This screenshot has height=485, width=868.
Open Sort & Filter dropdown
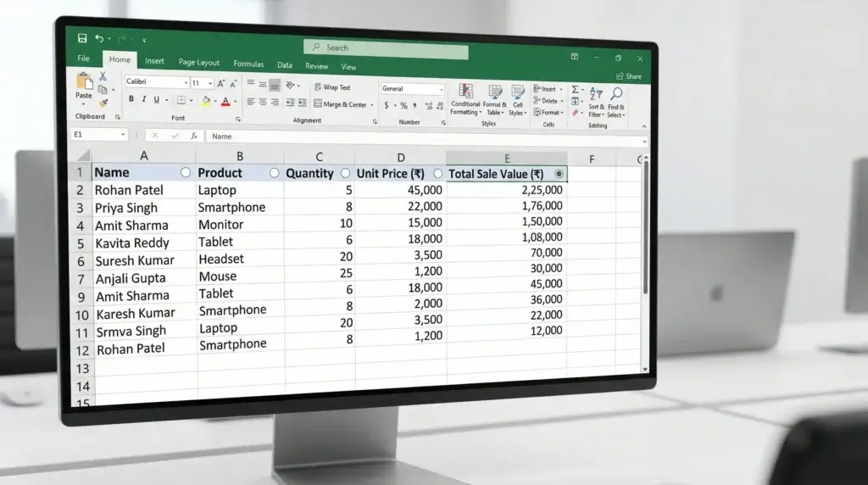(x=596, y=102)
